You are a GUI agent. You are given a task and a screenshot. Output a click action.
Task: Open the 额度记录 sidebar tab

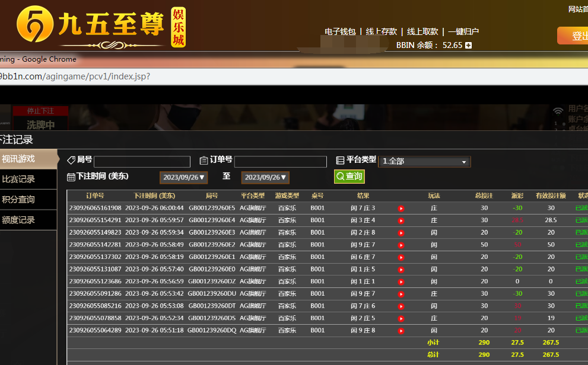click(x=28, y=220)
